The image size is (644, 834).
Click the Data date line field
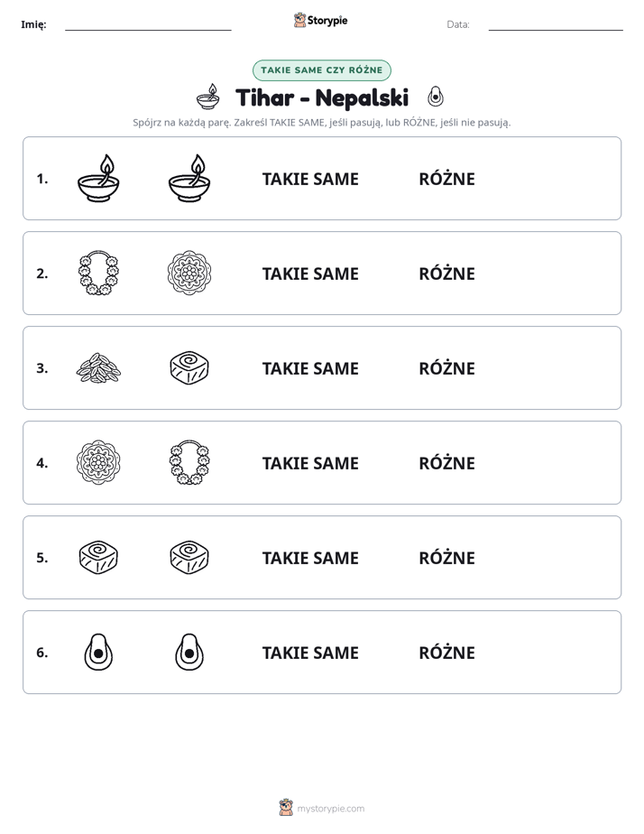click(556, 24)
